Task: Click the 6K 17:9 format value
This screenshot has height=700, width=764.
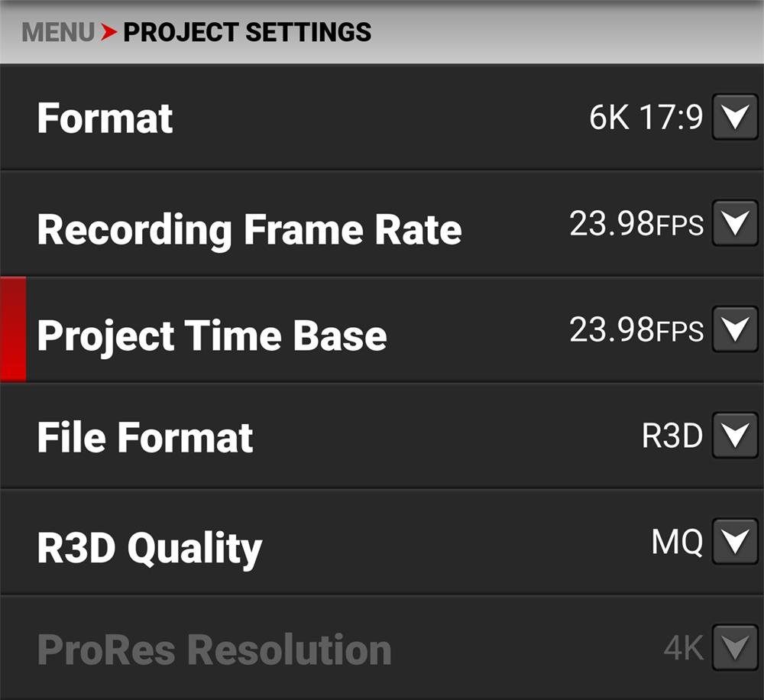Action: pos(646,118)
